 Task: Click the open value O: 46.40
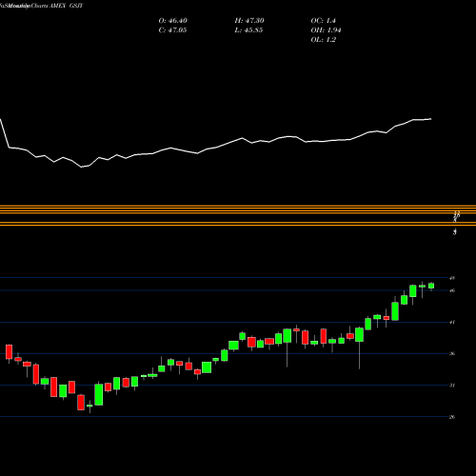coord(173,21)
